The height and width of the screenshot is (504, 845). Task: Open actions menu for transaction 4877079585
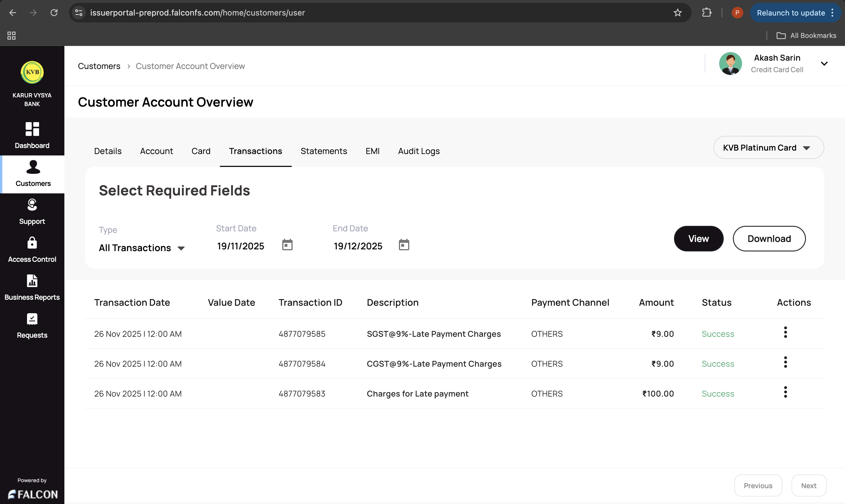point(785,332)
